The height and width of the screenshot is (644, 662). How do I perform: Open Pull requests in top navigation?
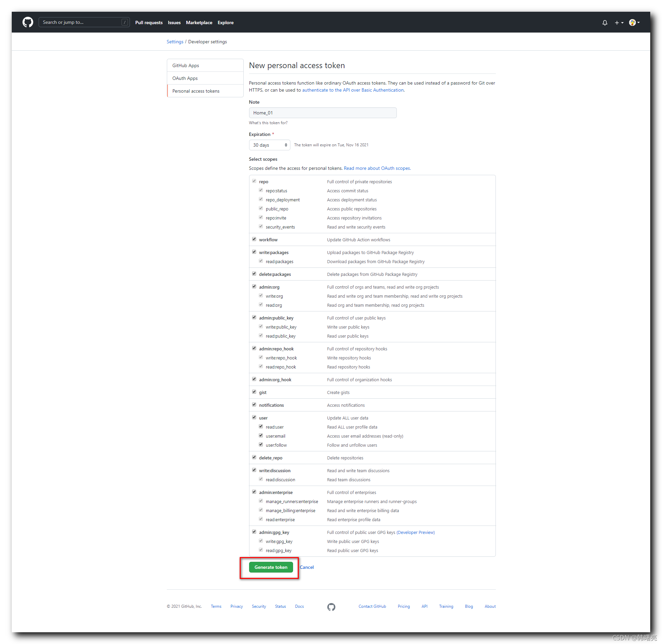coord(148,23)
